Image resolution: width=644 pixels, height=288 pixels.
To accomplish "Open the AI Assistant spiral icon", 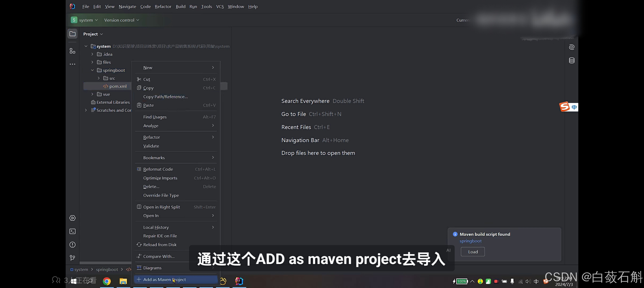I will point(572,47).
